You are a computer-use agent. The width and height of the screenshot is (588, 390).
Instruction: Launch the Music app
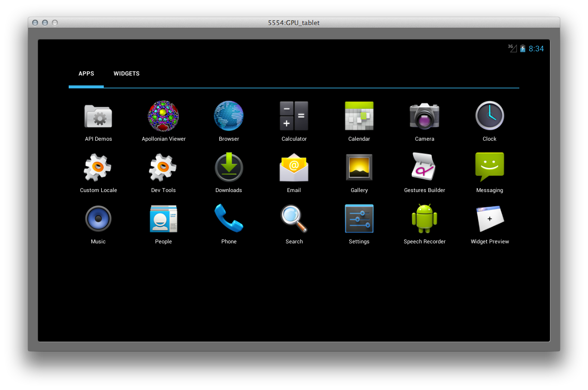[x=98, y=219]
